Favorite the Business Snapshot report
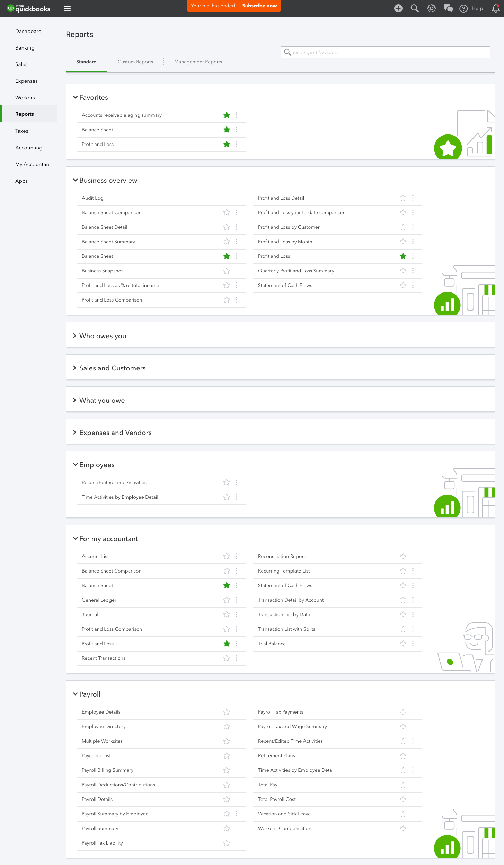 227,271
